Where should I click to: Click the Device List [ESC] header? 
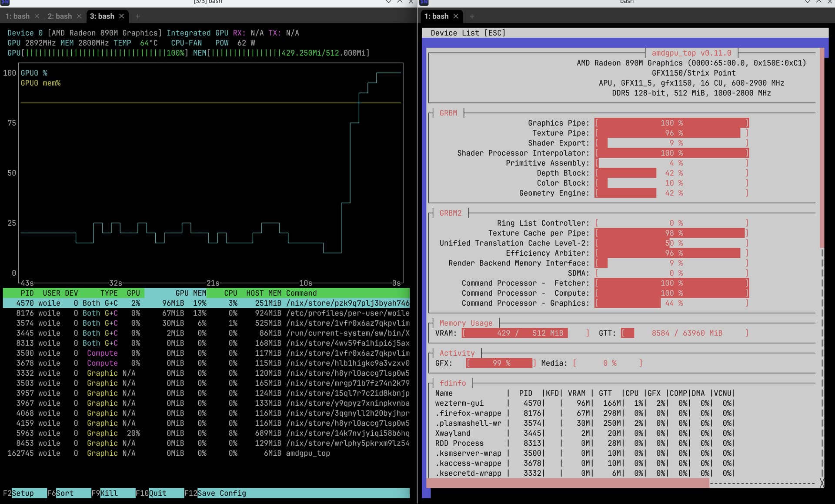[468, 33]
